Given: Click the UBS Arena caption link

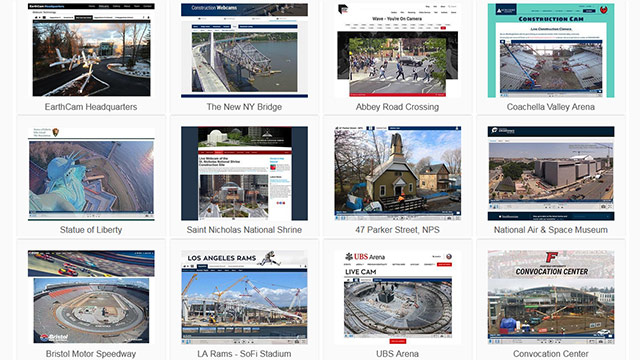Looking at the screenshot, I should click(398, 354).
